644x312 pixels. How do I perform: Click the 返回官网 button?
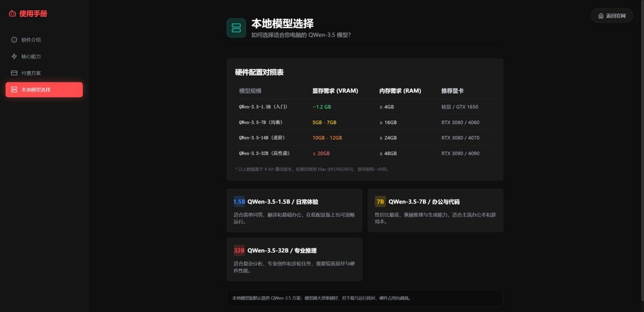coord(612,16)
